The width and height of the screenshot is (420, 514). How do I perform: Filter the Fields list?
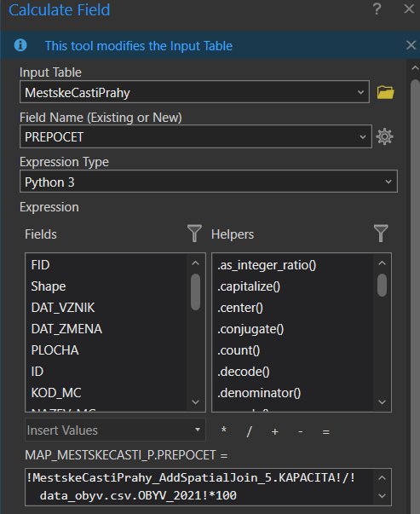coord(194,234)
